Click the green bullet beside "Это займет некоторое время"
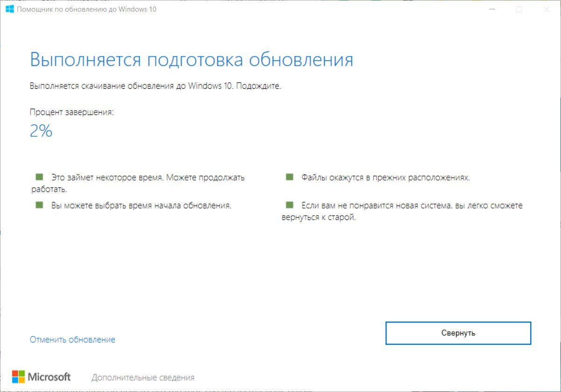Screen dimensions: 561x392 coord(39,177)
